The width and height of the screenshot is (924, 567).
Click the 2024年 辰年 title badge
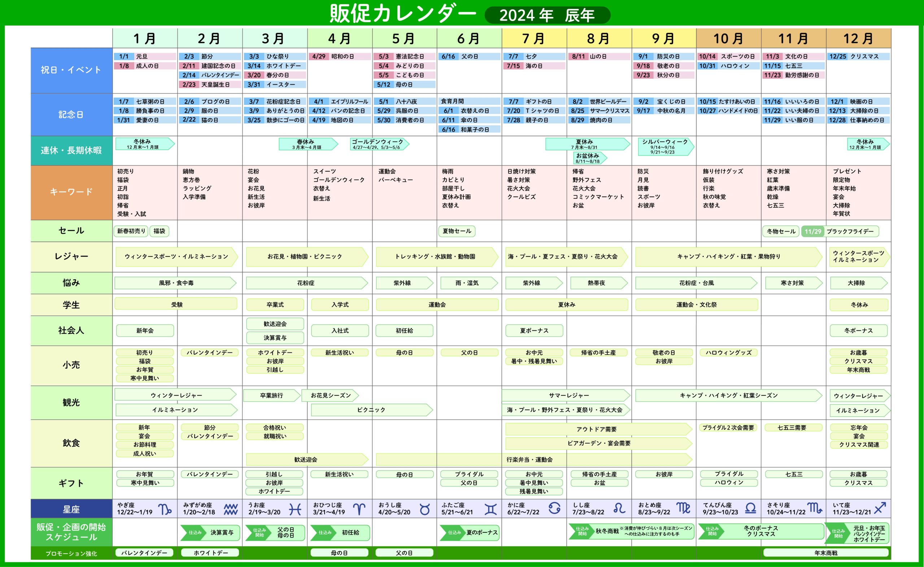(547, 16)
